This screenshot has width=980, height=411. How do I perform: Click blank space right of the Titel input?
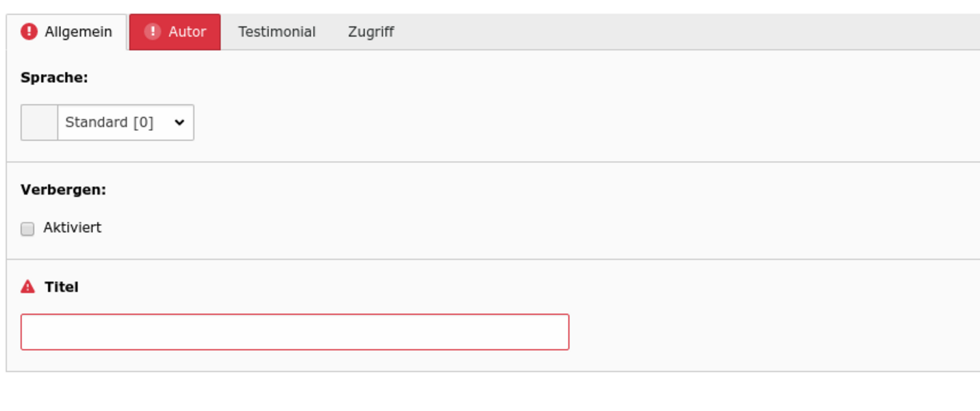753,332
